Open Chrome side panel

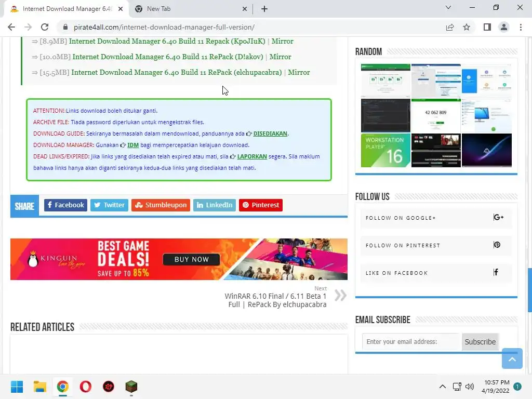(x=487, y=27)
